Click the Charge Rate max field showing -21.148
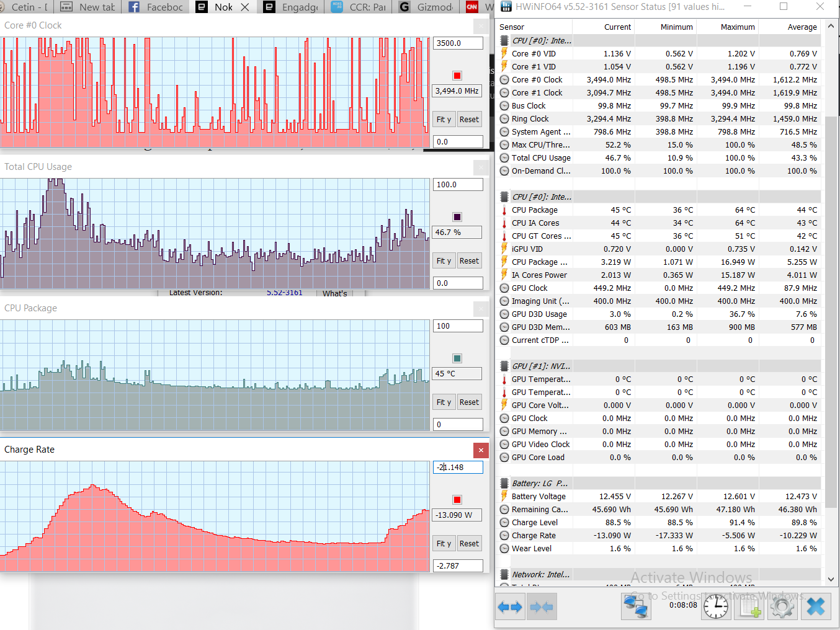This screenshot has height=630, width=840. coord(458,468)
